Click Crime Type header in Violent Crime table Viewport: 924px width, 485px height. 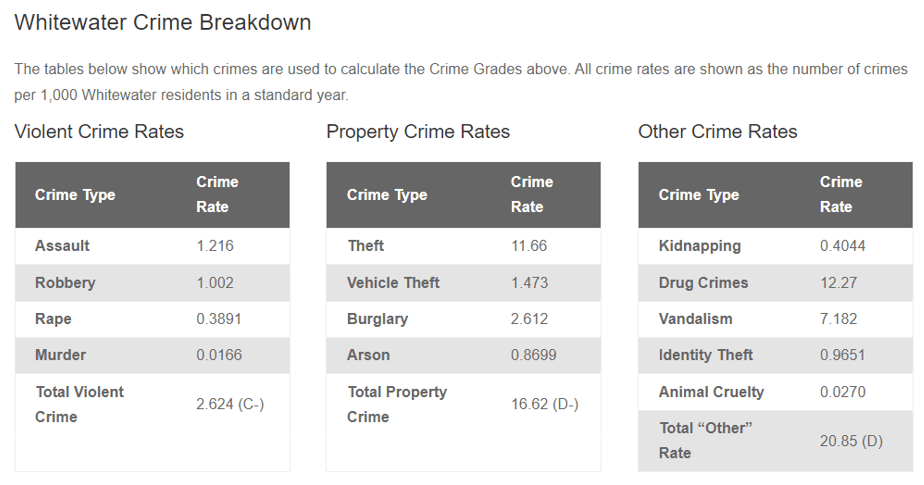(75, 195)
